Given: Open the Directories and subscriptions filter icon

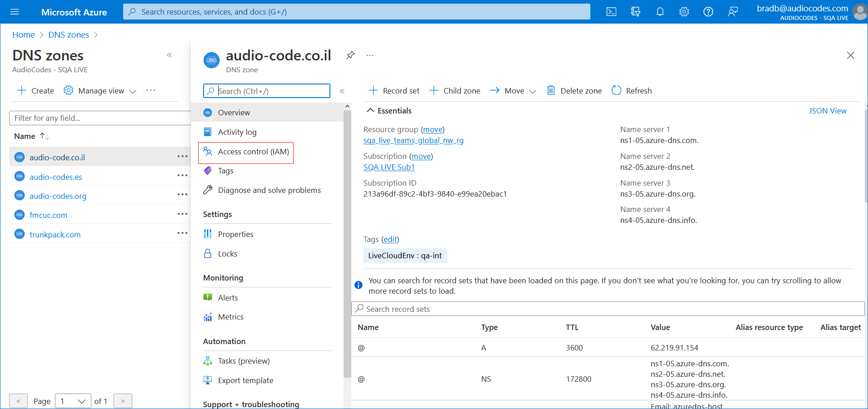Looking at the screenshot, I should [x=636, y=12].
